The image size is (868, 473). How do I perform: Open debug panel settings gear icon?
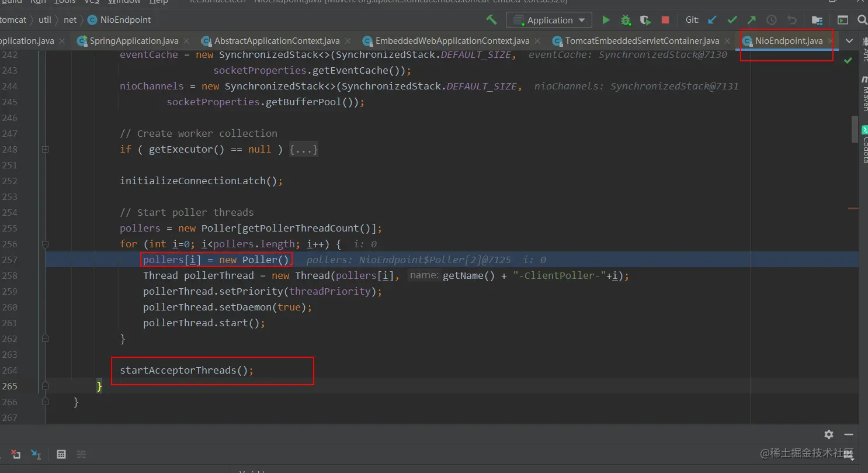(829, 434)
